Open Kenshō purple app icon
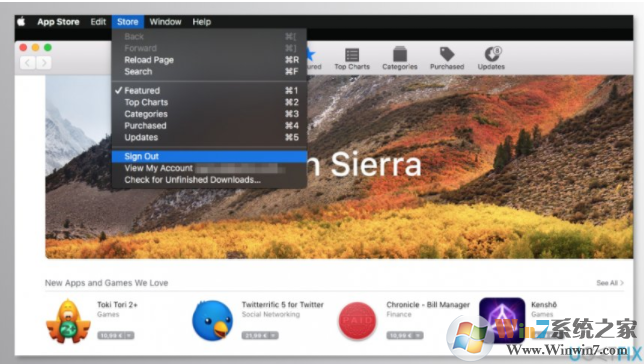Viewport: 644px width, 364px height. [x=502, y=320]
